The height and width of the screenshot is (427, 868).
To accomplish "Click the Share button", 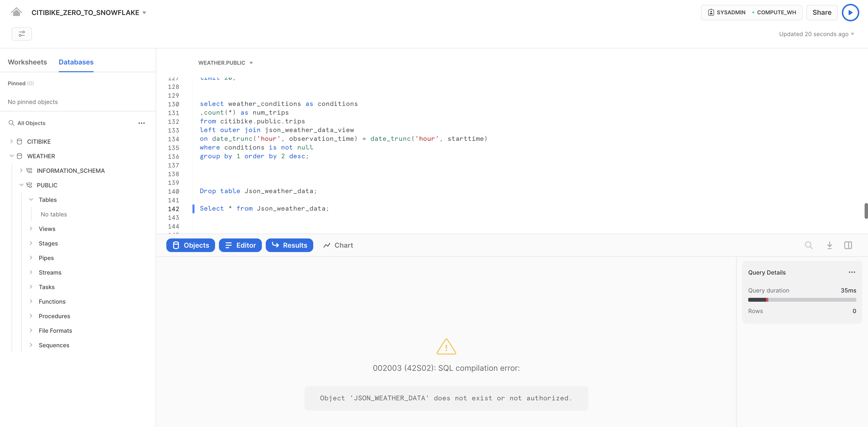I will pyautogui.click(x=822, y=12).
